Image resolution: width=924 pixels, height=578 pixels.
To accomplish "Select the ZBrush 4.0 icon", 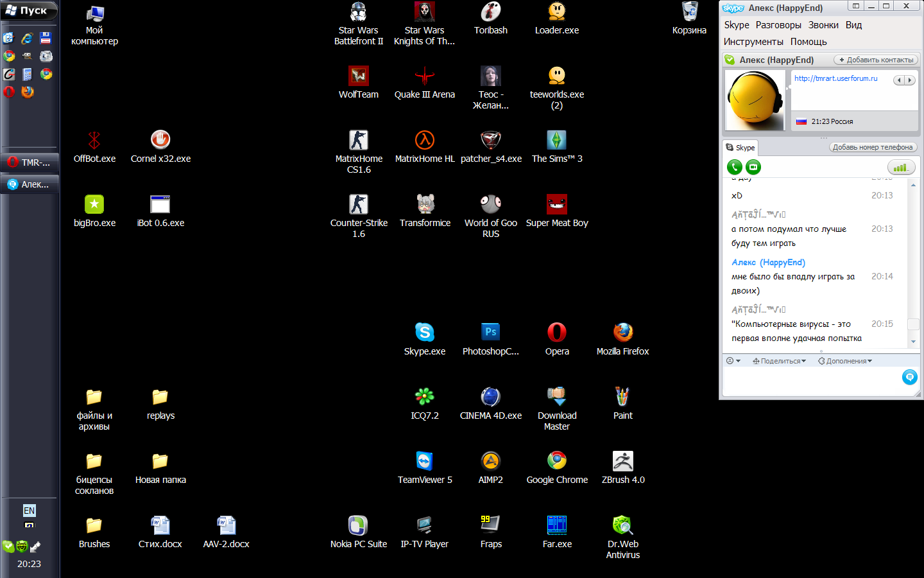I will coord(623,468).
